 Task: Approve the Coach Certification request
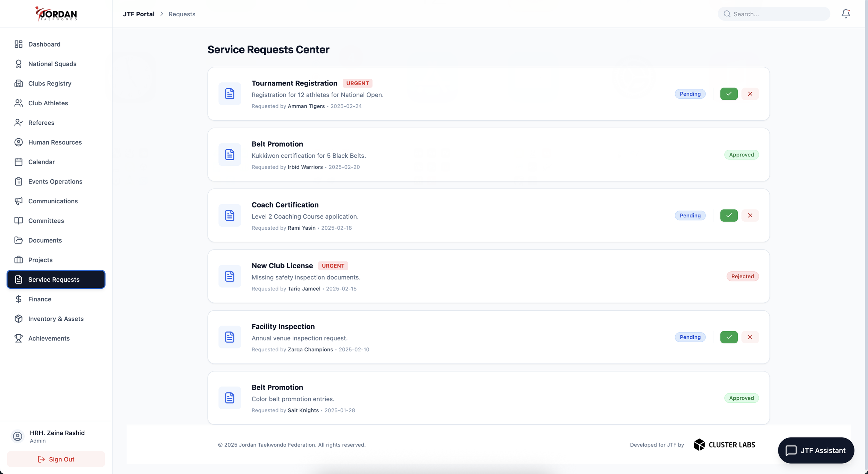click(x=729, y=215)
